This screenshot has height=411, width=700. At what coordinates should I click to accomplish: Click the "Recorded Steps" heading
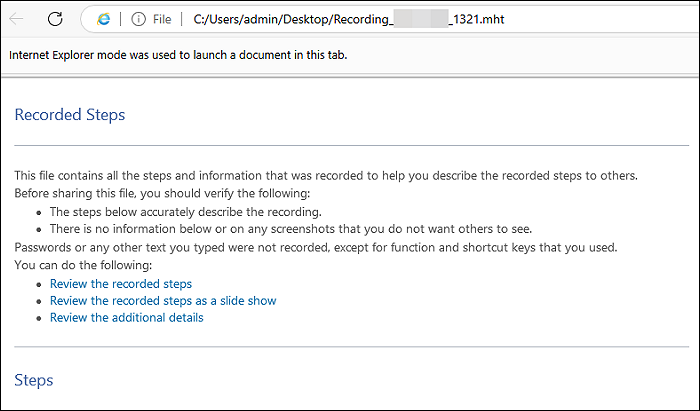tap(70, 115)
